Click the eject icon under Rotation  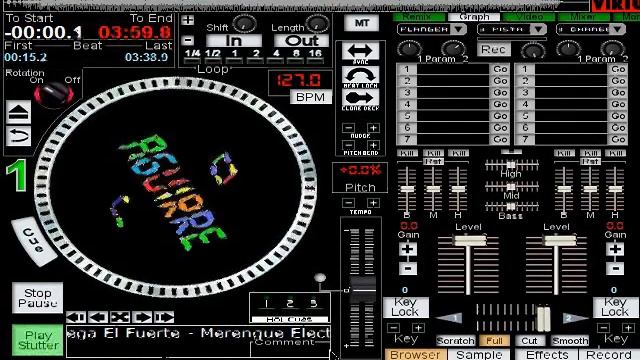click(x=18, y=112)
